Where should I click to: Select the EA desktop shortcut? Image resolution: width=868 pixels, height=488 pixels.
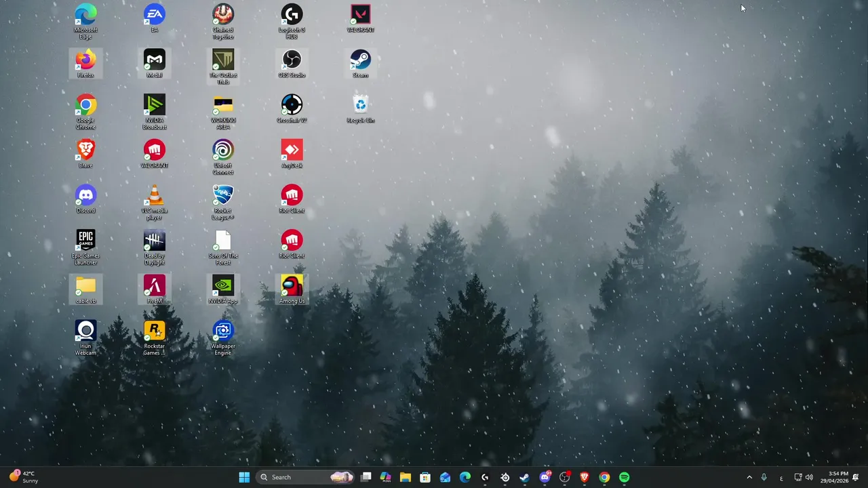click(x=155, y=18)
